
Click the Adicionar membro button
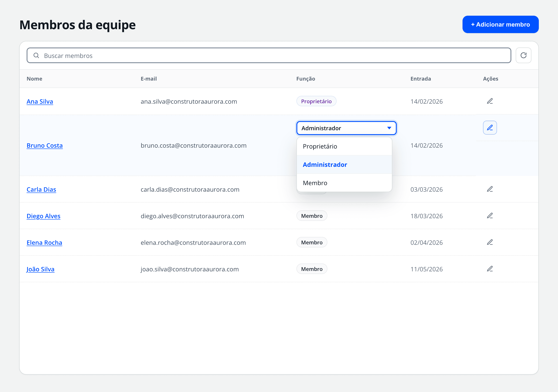click(x=500, y=24)
